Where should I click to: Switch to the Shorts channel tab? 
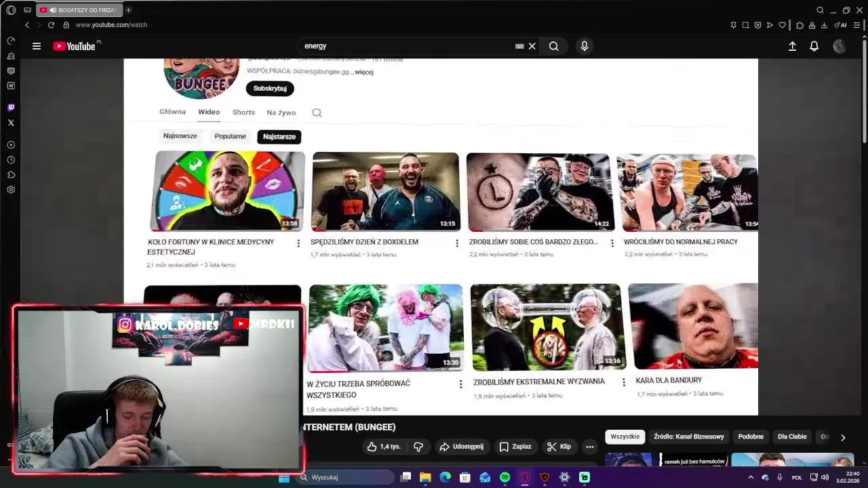[x=243, y=113]
